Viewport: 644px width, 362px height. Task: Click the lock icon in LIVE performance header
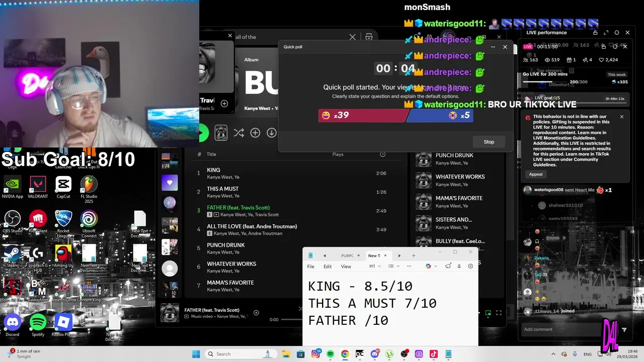(595, 33)
